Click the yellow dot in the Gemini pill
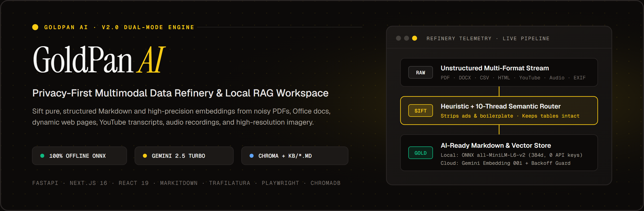The image size is (644, 211). [145, 156]
